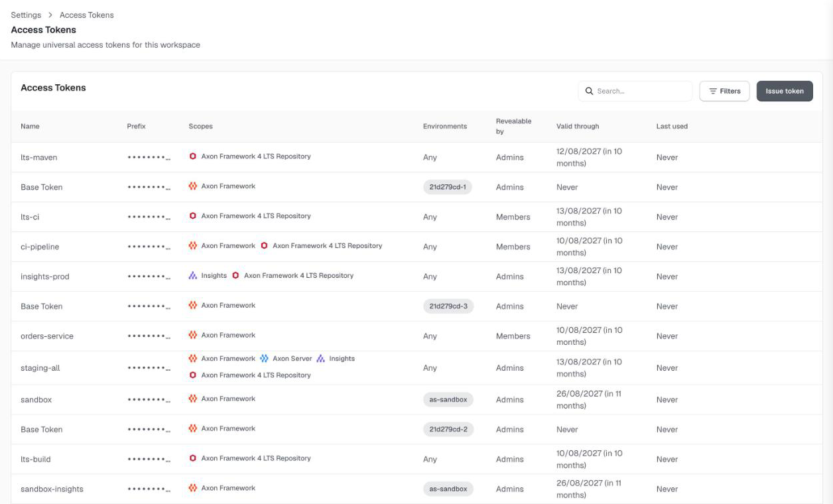The height and width of the screenshot is (504, 833).
Task: Click the Prefix column header
Action: point(136,126)
